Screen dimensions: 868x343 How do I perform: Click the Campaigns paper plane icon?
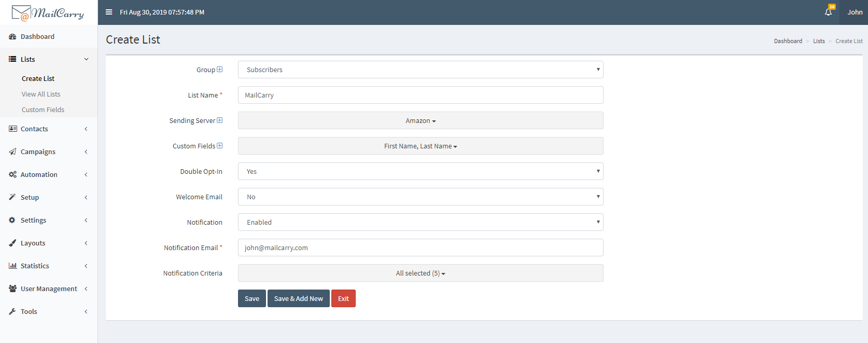tap(12, 152)
